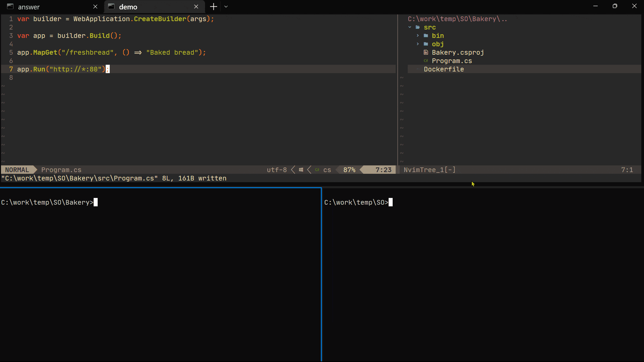Focus the C:\work\temp\SO prompt pane

[483, 275]
